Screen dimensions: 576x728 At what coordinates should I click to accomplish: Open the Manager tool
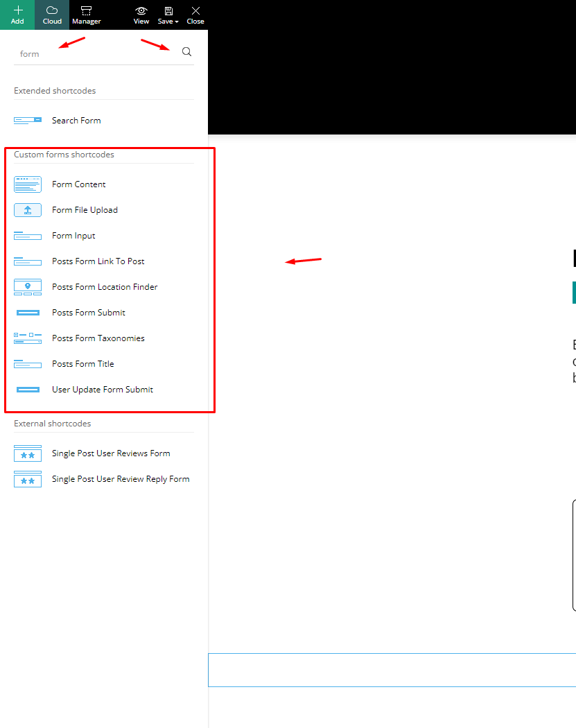coord(87,15)
